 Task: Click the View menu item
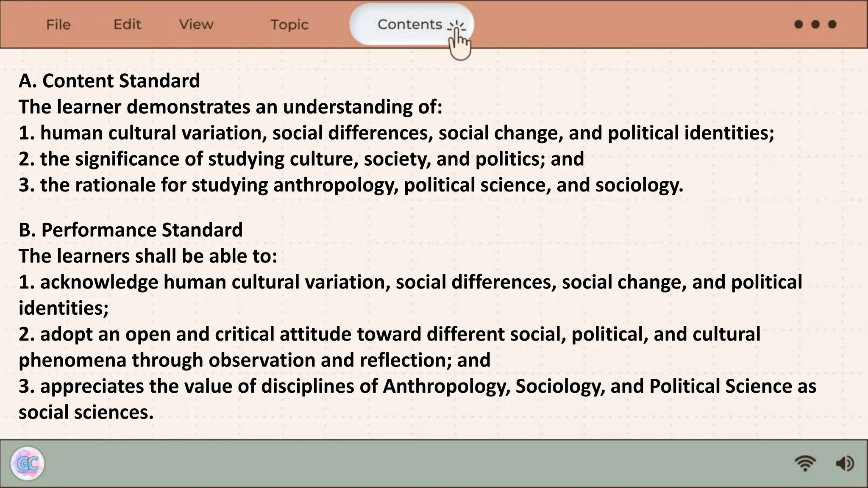point(196,25)
